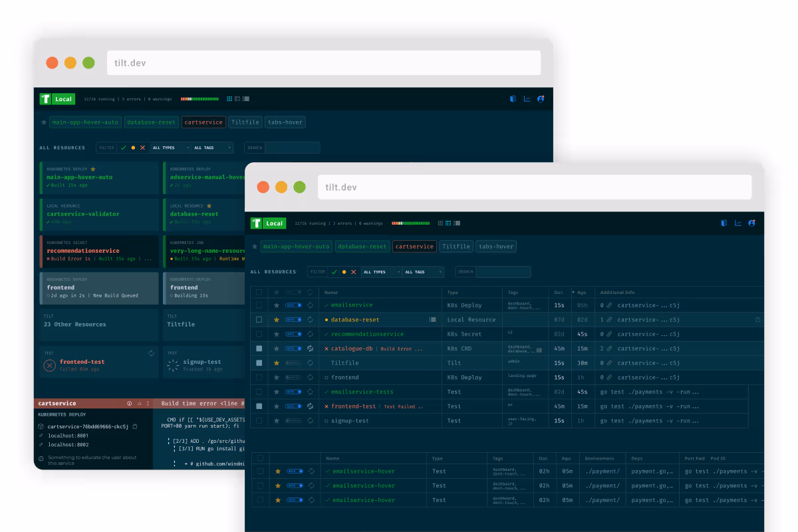Uncheck the frontend-test row checkbox
This screenshot has height=532, width=798.
259,406
